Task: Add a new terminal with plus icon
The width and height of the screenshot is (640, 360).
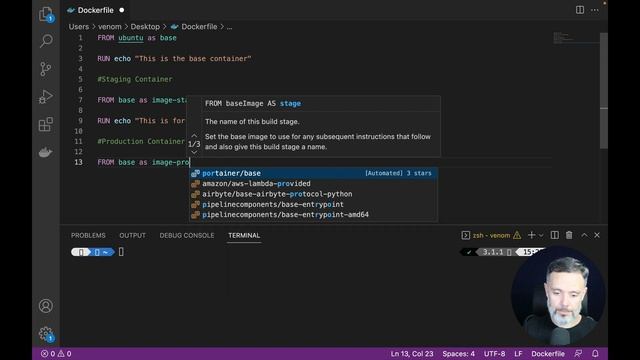Action: tap(531, 235)
